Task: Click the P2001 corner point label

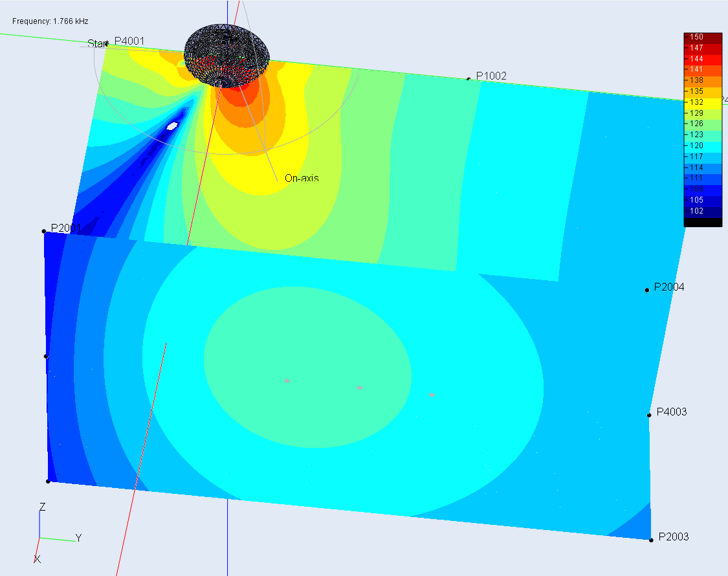Action: (66, 228)
